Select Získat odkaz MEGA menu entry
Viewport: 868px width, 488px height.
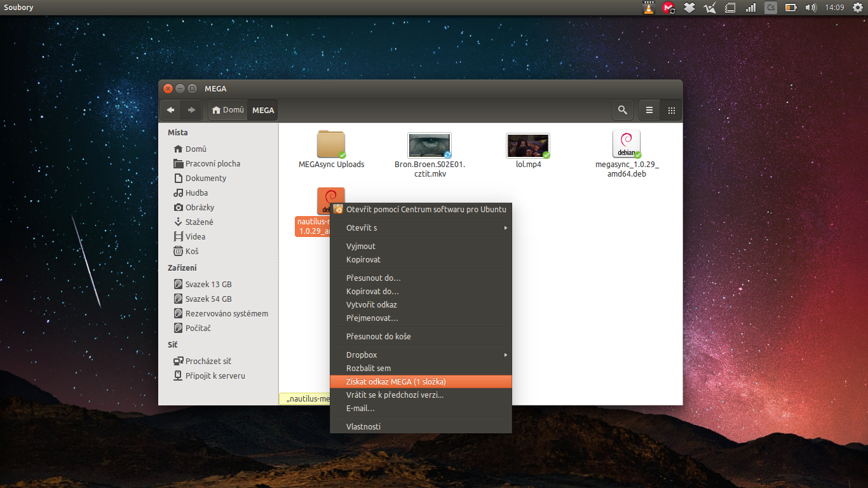421,381
